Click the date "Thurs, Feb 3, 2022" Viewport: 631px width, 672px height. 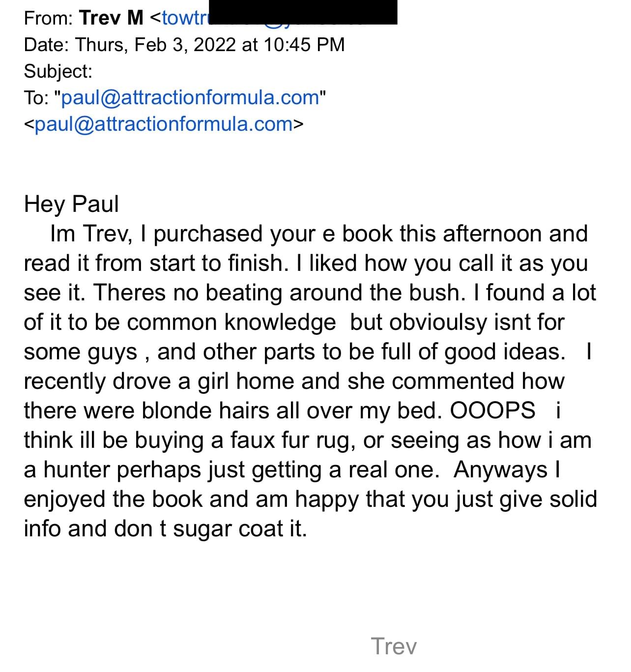[156, 45]
